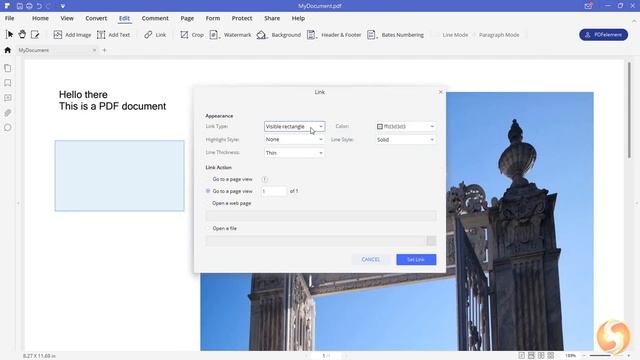Open the Highlight Style dropdown showing None

click(294, 140)
